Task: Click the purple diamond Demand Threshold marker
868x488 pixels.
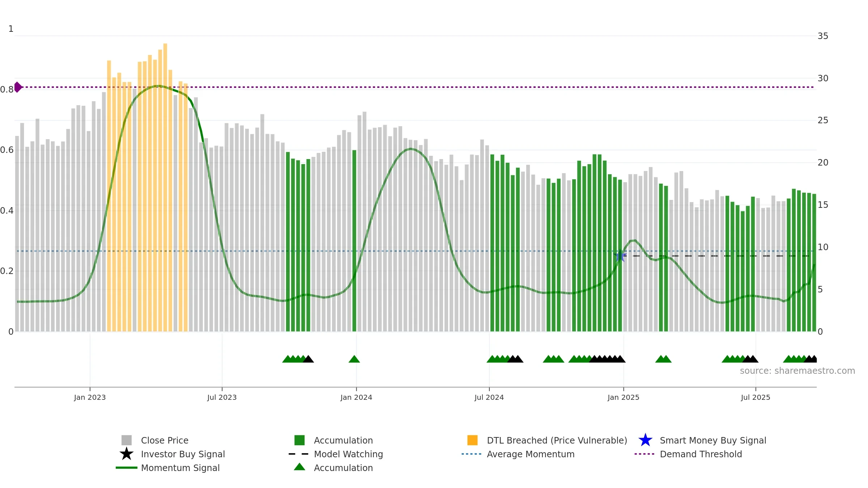Action: 18,87
